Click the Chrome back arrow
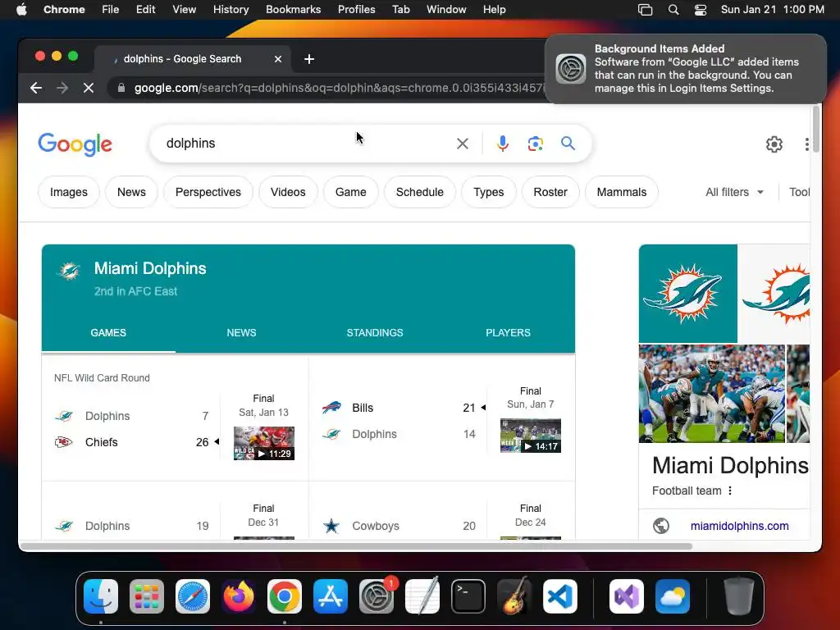 [x=36, y=88]
